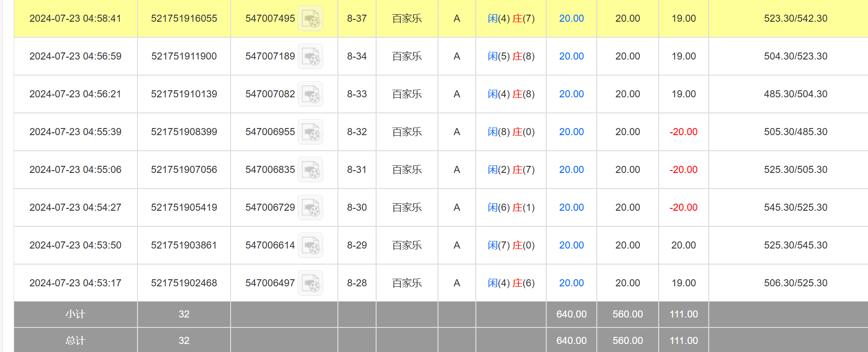Click result 闲(5) 庄(8)
The height and width of the screenshot is (352, 868).
point(511,56)
